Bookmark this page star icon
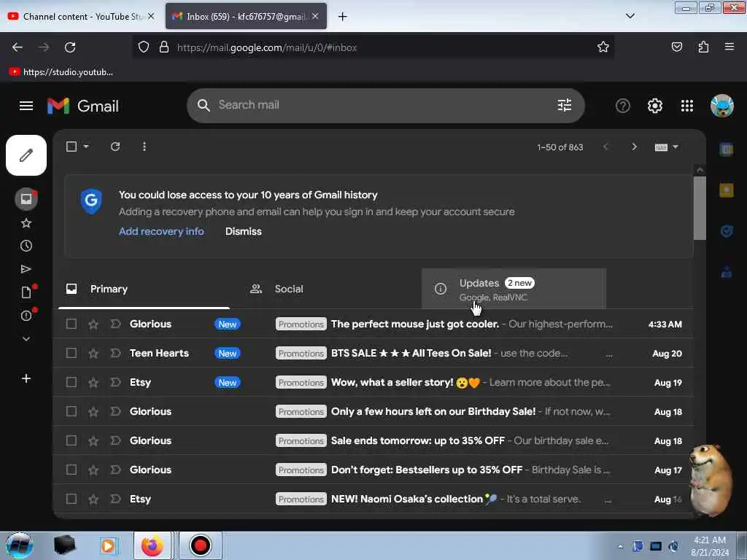747x560 pixels. [x=603, y=47]
